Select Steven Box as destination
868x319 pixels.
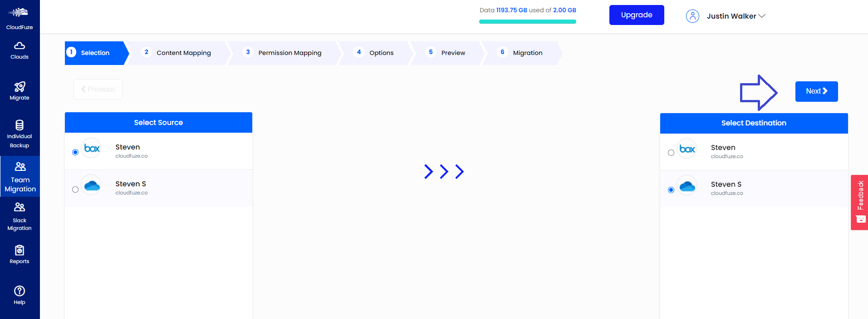(671, 153)
